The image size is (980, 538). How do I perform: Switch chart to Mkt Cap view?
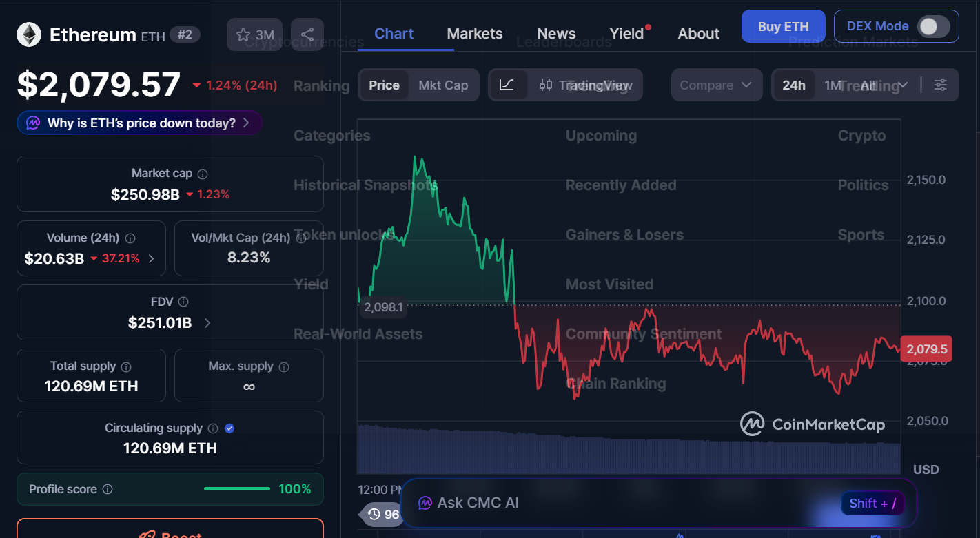point(443,85)
